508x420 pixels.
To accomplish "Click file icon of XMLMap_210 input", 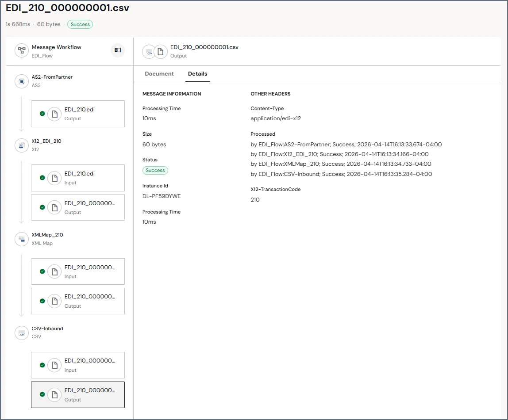I will [x=54, y=271].
